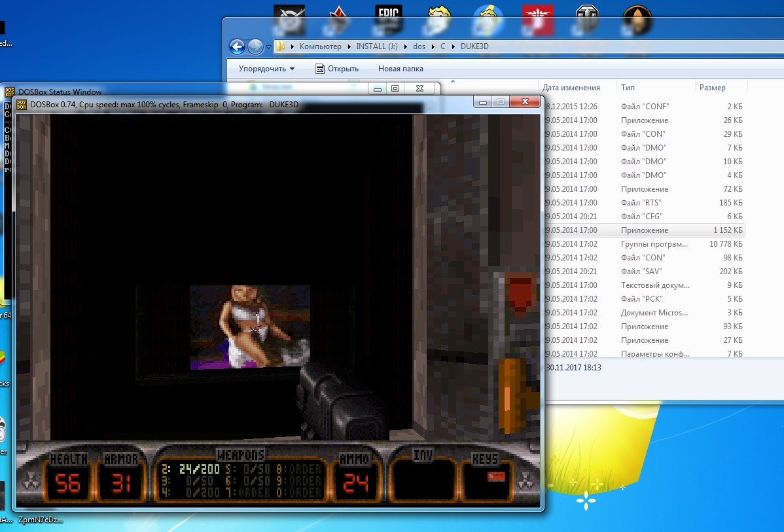Click the DOSBox icon in title bar
This screenshot has width=784, height=532.
point(22,105)
